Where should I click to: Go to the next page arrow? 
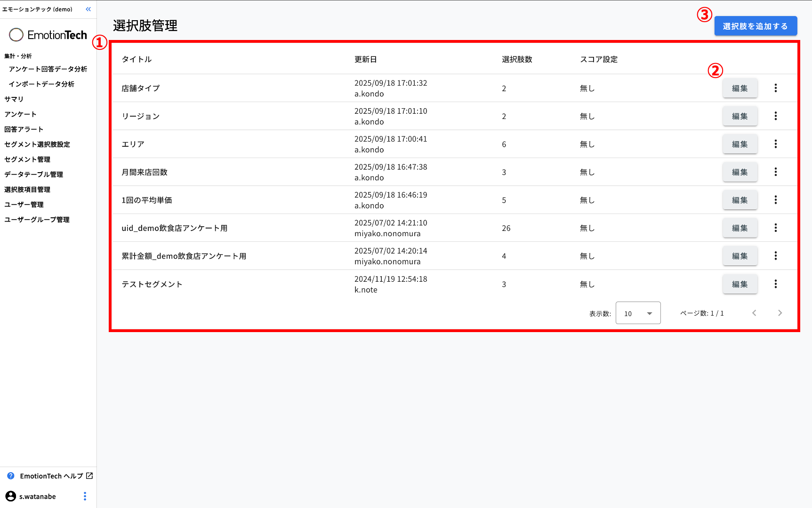[780, 313]
